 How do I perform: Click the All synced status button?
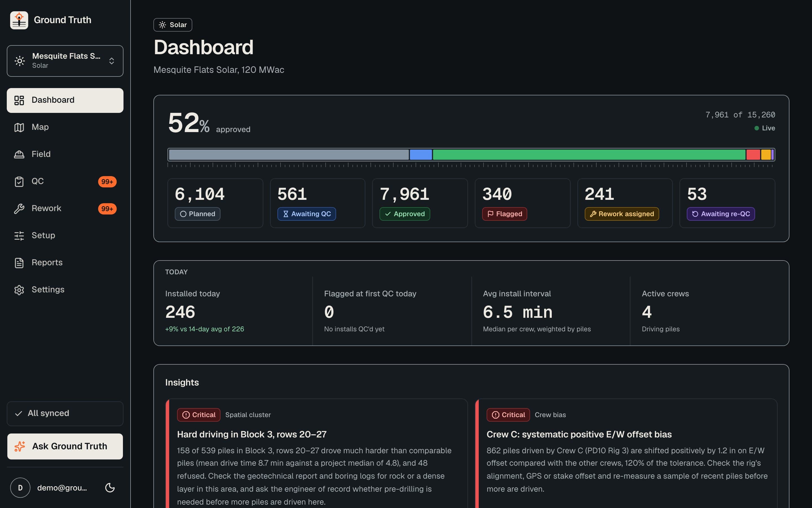pyautogui.click(x=65, y=413)
